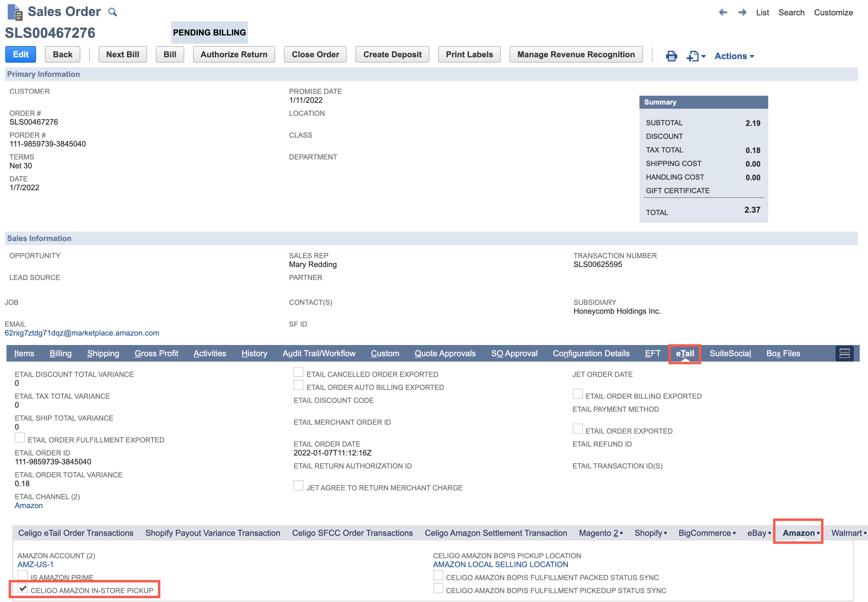868x602 pixels.
Task: Open the AMZ-US-1 account link
Action: pos(35,564)
